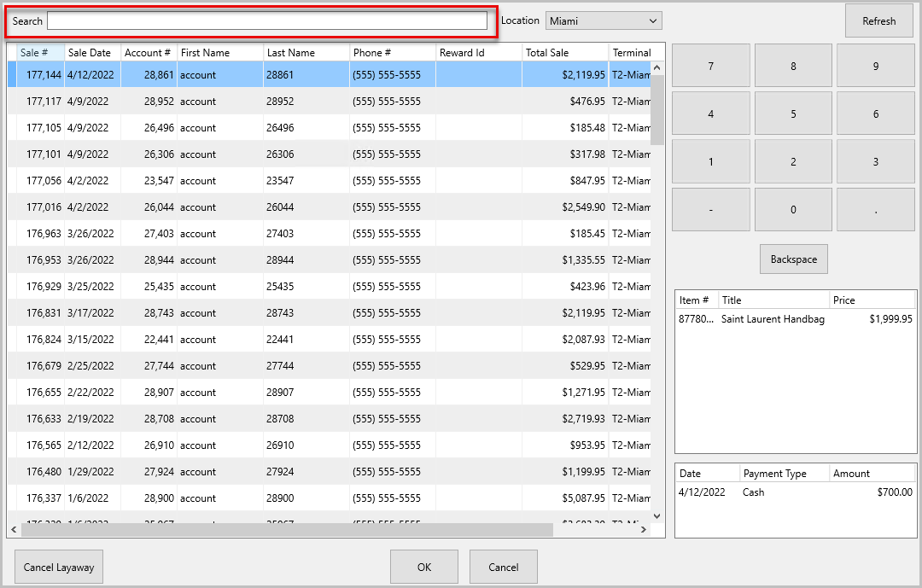The image size is (922, 588).
Task: Open the Location dropdown showing Miami
Action: point(604,21)
